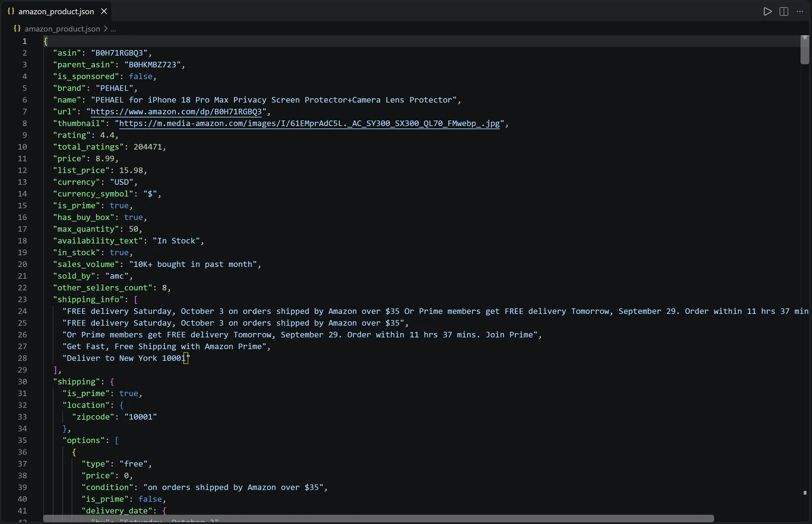Click the "USD" currency value

pyautogui.click(x=122, y=182)
